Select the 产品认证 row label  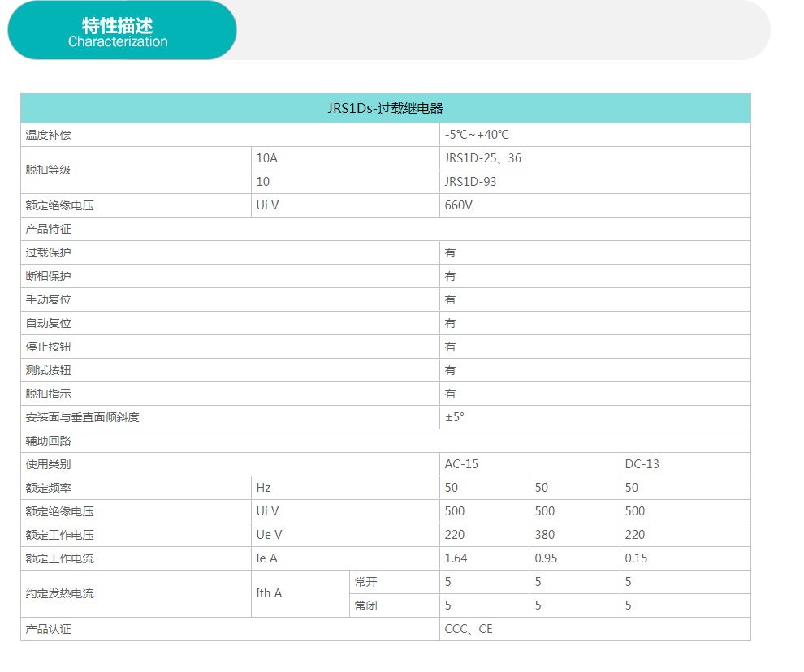(48, 630)
